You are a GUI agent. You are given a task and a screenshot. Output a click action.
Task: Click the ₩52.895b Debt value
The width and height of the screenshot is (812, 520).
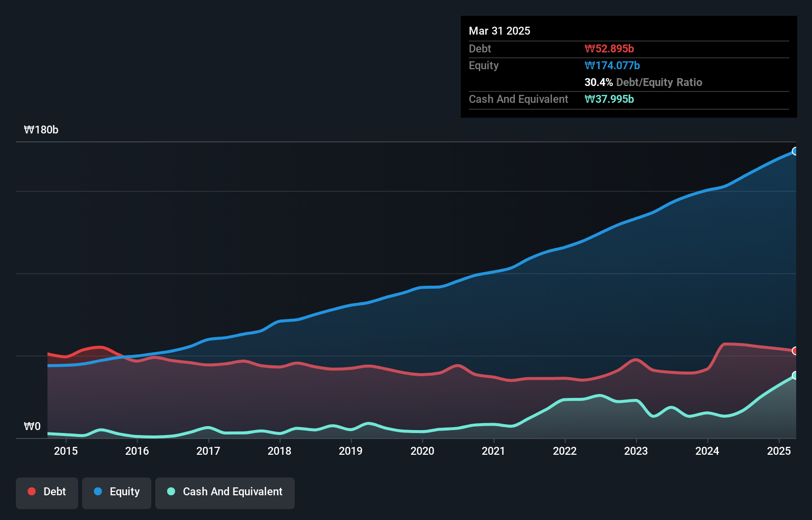coord(610,48)
